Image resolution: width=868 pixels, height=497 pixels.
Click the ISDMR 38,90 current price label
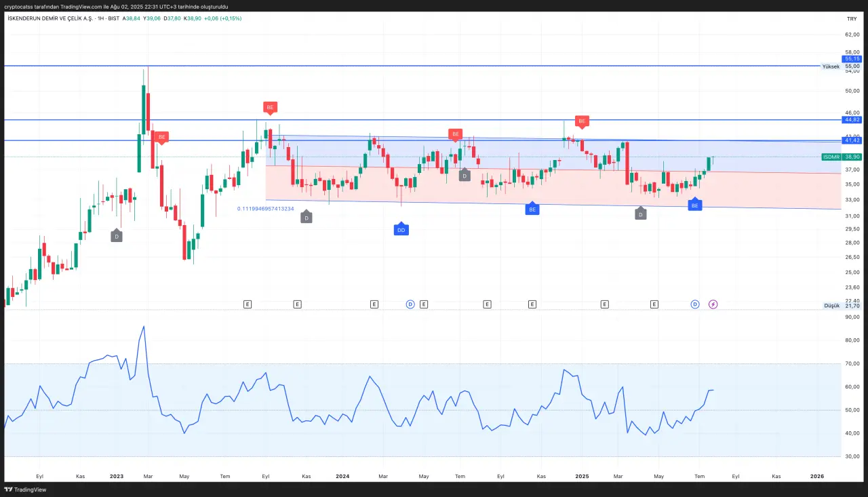coord(841,157)
